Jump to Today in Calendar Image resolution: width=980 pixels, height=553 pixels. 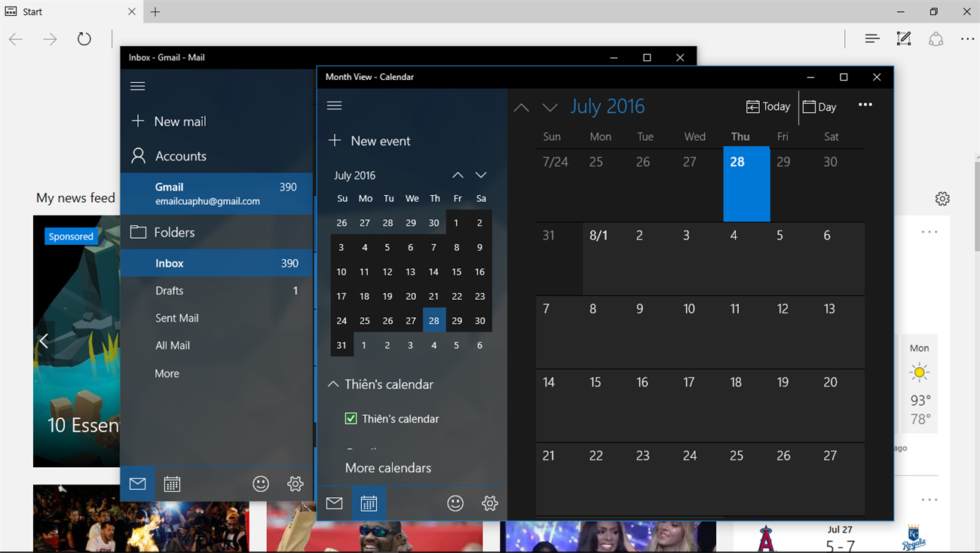767,106
